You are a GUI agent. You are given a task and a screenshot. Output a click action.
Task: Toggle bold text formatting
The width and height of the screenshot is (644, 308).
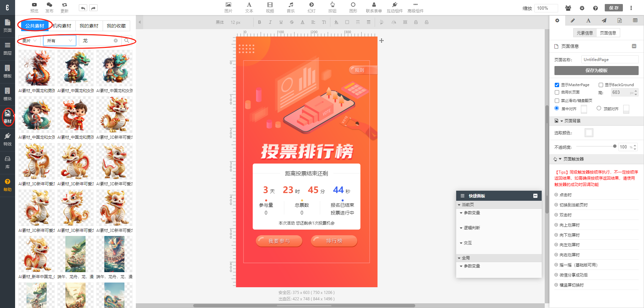(x=259, y=22)
